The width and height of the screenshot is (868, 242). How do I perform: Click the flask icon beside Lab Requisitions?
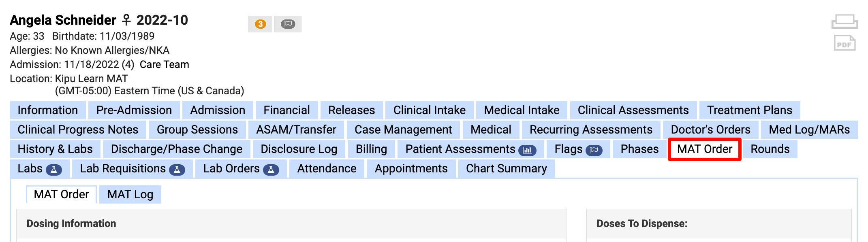pos(177,170)
